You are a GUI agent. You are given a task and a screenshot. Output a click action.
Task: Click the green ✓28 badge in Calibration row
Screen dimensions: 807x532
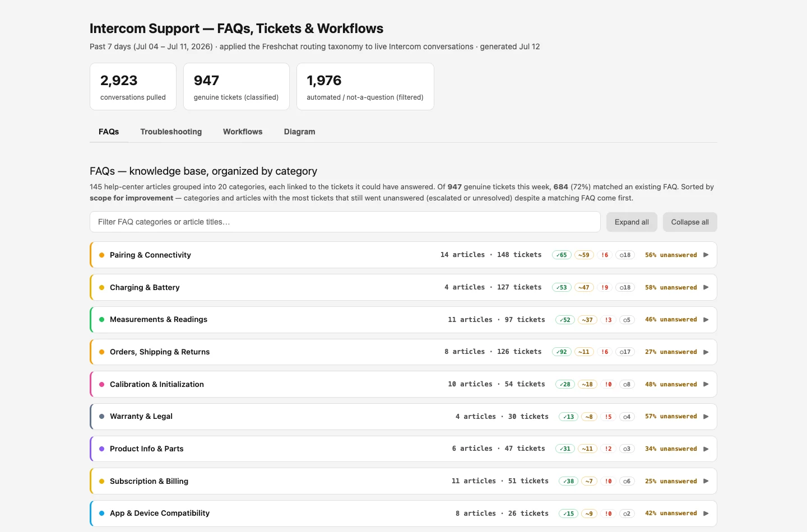(x=565, y=384)
